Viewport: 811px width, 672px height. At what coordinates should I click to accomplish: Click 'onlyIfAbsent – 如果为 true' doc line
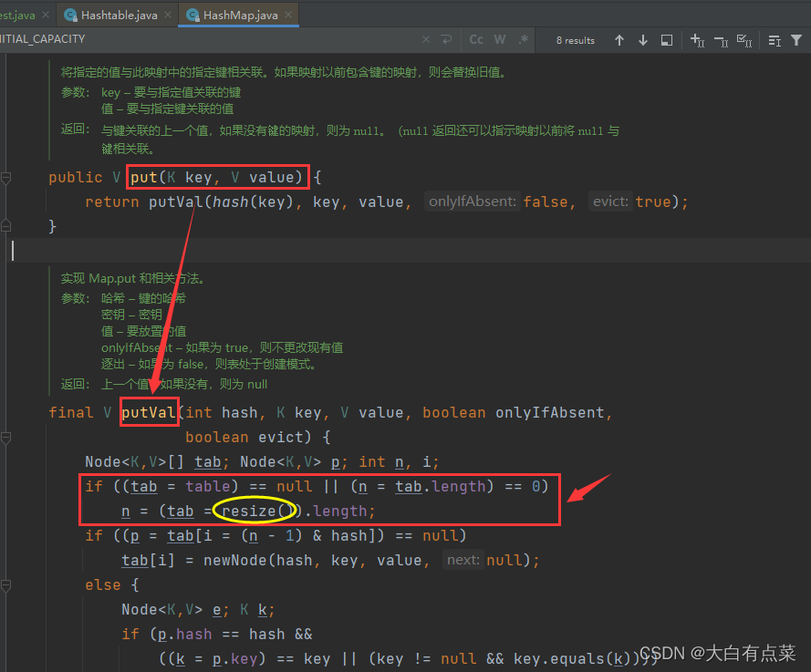tap(222, 348)
